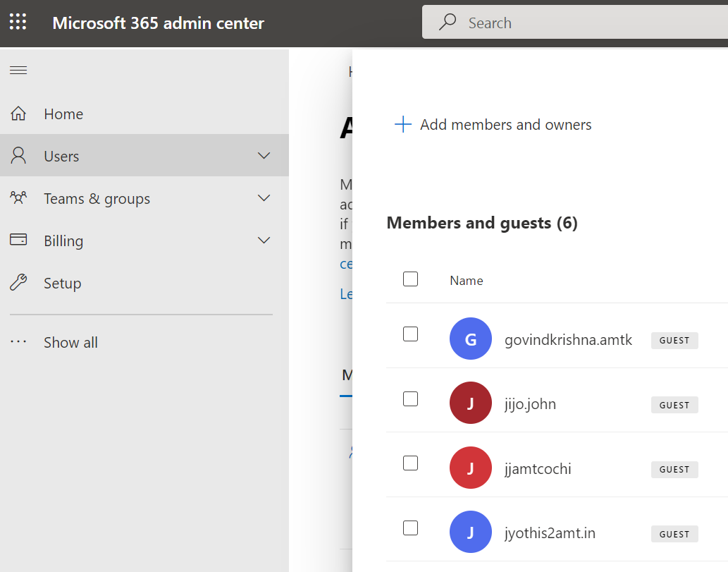Click jijo.john's avatar circle
This screenshot has width=728, height=572.
coord(470,403)
